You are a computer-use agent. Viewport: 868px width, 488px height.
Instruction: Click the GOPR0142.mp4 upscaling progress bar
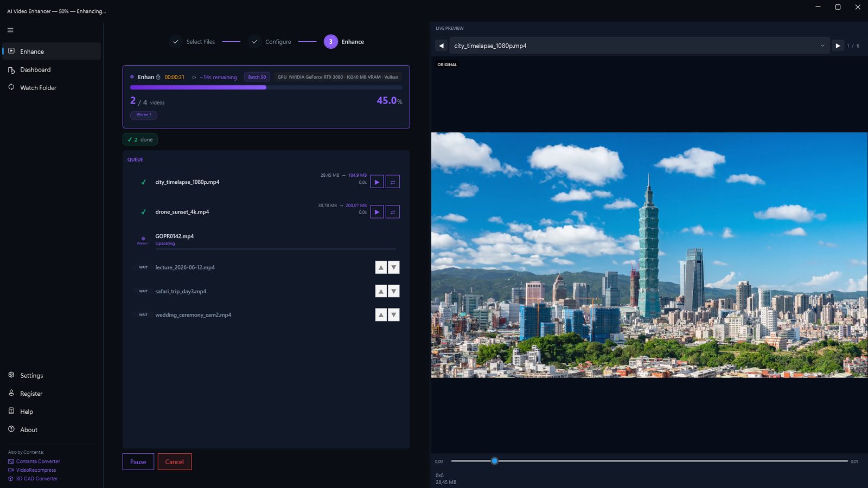point(276,249)
